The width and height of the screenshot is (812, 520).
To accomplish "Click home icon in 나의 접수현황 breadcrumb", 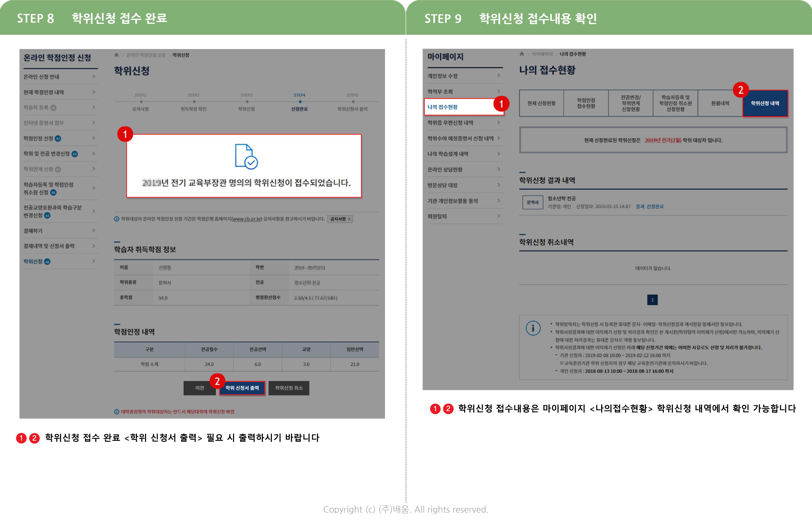I will click(521, 54).
